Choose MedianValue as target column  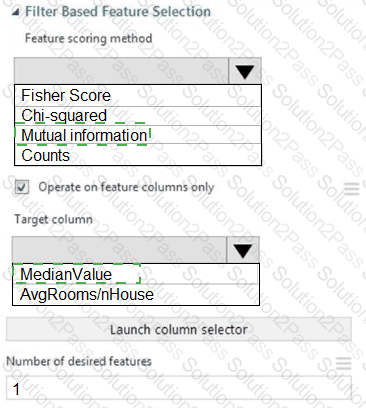pyautogui.click(x=135, y=274)
